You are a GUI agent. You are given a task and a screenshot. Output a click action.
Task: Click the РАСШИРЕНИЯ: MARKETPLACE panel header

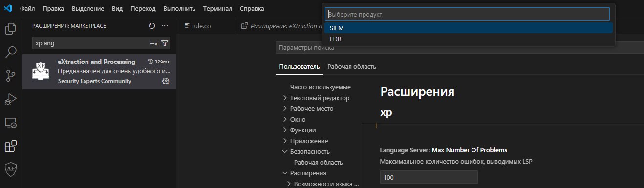pyautogui.click(x=69, y=26)
